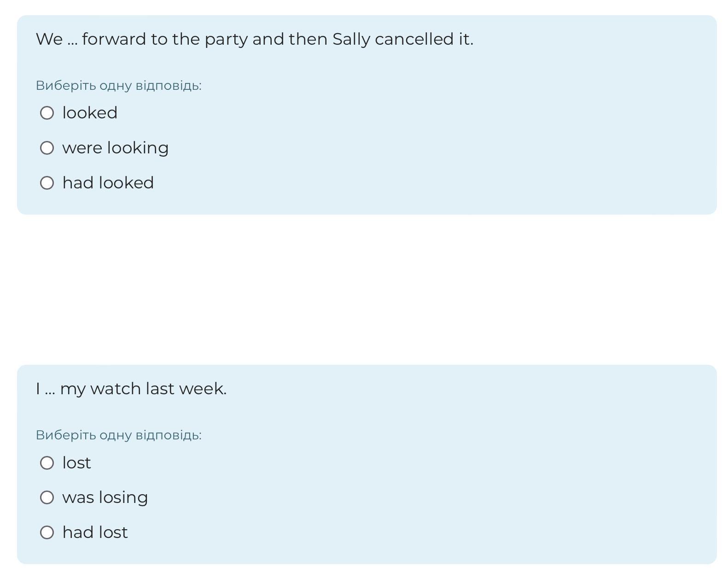The height and width of the screenshot is (584, 728).
Task: Click the "had lost" answer label text
Action: (95, 532)
